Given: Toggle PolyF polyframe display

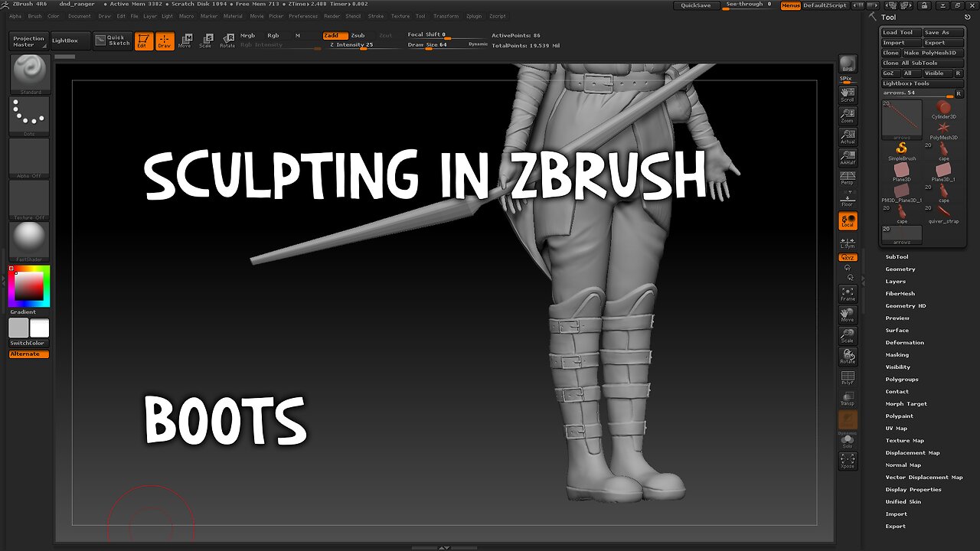Looking at the screenshot, I should [848, 377].
